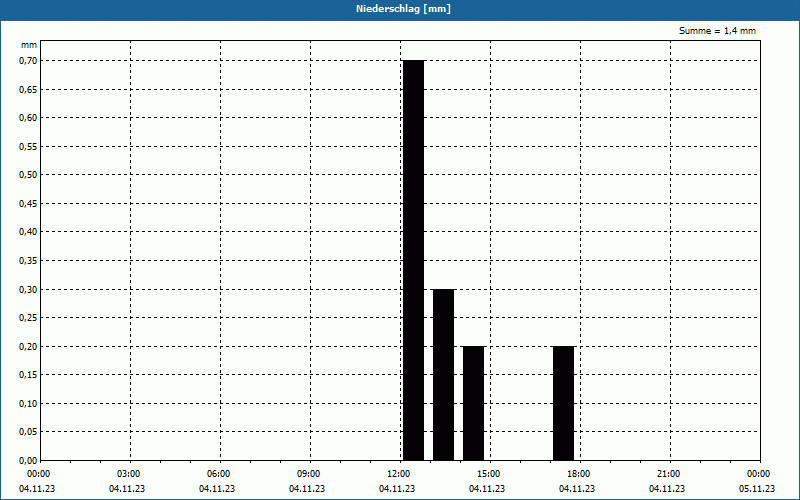Click the 18:00 time axis label
800x500 pixels.
(579, 474)
